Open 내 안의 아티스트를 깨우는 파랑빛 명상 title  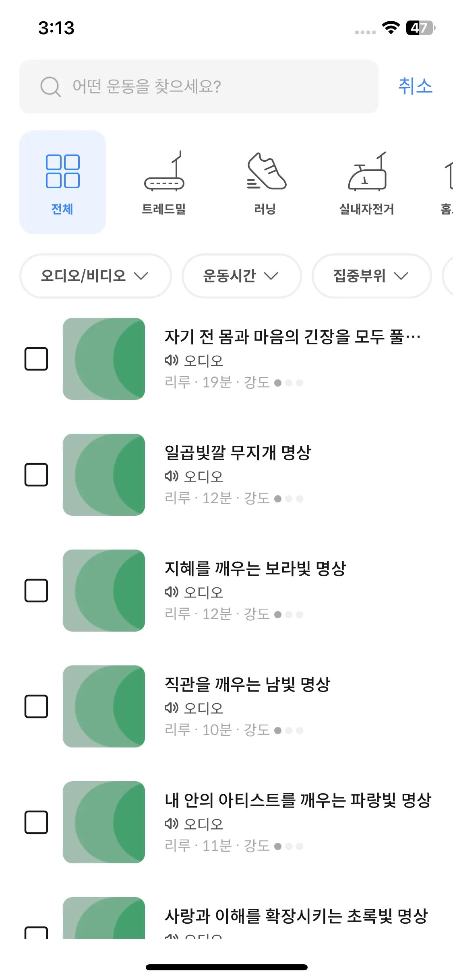coord(298,800)
